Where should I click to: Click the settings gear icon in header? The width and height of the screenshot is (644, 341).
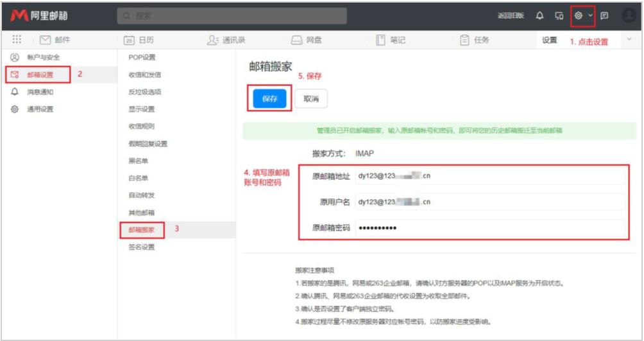tap(578, 15)
